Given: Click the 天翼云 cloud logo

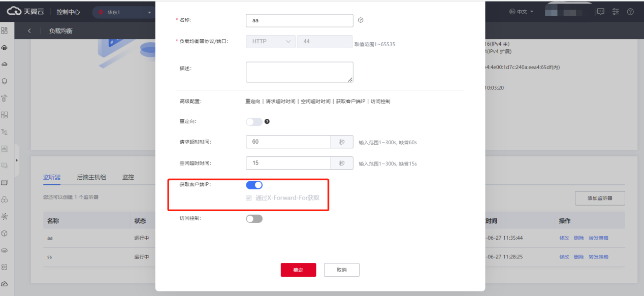Looking at the screenshot, I should click(25, 12).
